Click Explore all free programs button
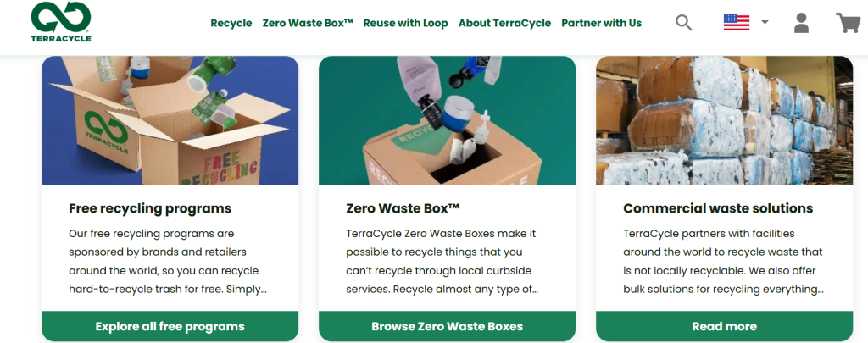This screenshot has width=868, height=343. pos(170,326)
